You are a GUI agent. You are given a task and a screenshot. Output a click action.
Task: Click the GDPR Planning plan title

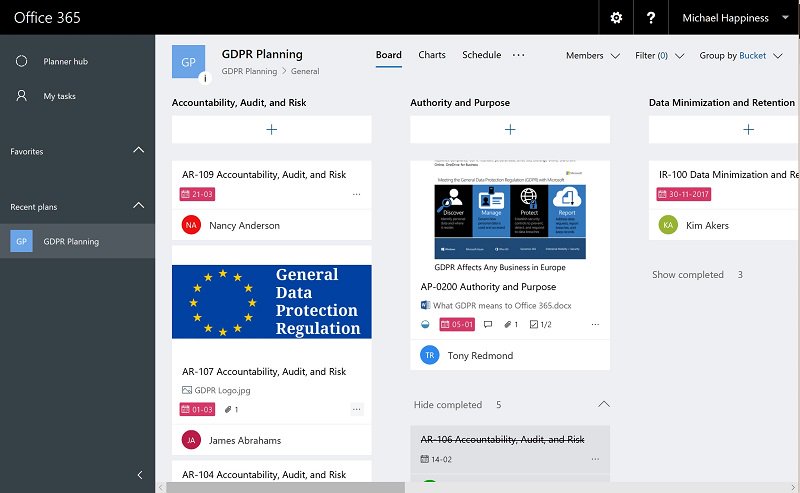coord(262,54)
